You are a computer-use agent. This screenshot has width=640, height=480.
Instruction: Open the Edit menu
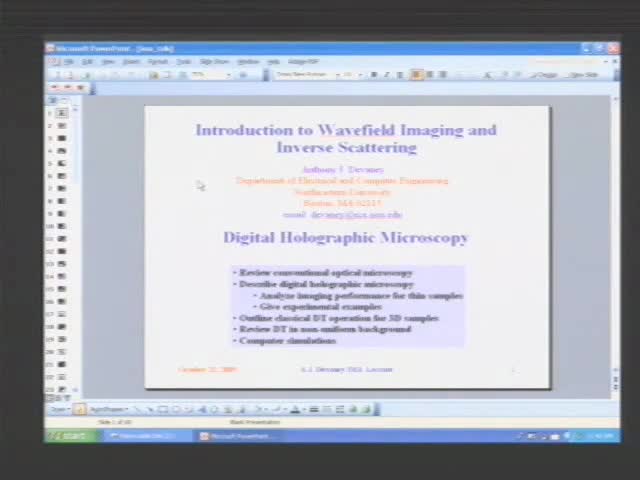point(87,62)
